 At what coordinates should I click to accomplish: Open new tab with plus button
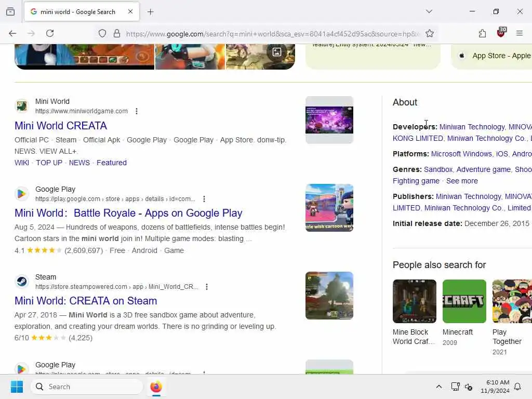click(x=150, y=12)
